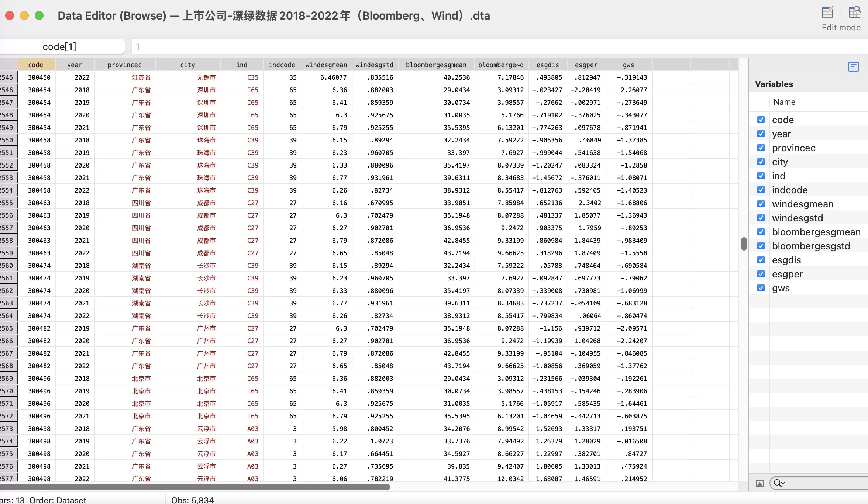Click the city variable name in list
868x504 pixels.
pyautogui.click(x=780, y=162)
